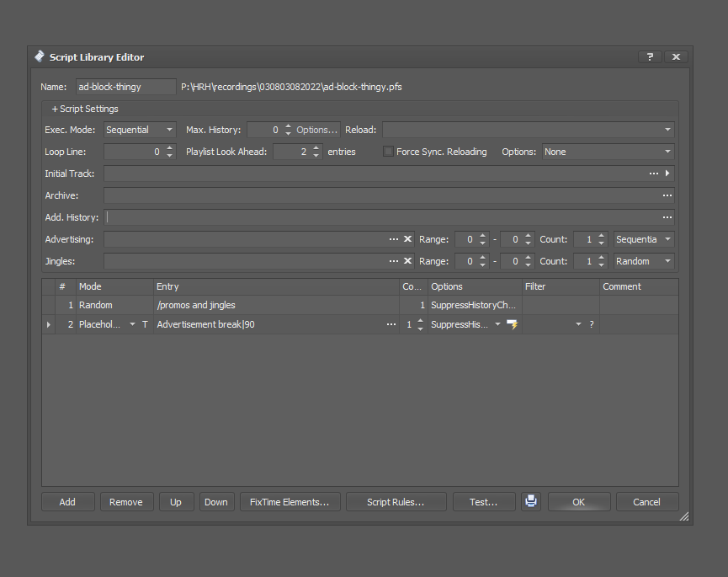Open the Exec. Mode Sequential dropdown

pyautogui.click(x=140, y=130)
